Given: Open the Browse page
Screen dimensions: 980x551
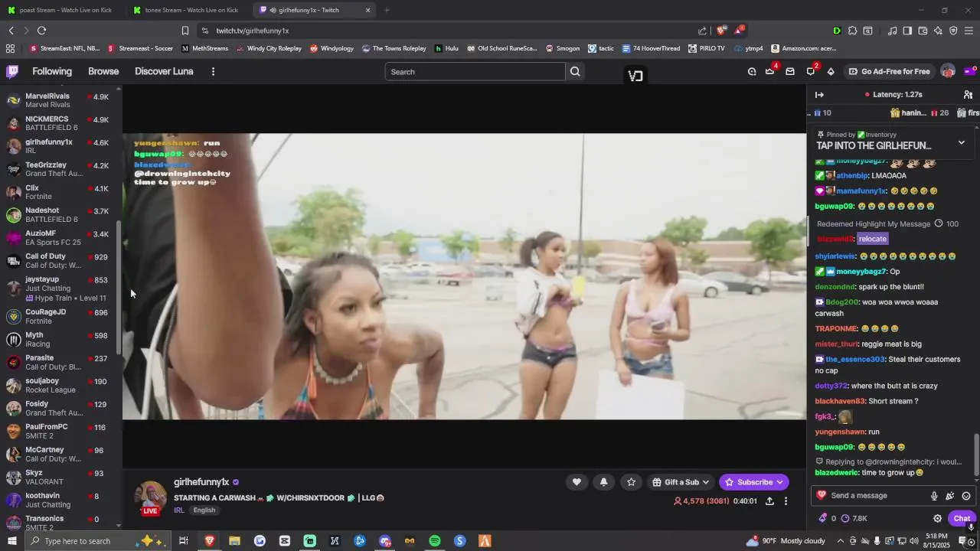Looking at the screenshot, I should [103, 71].
